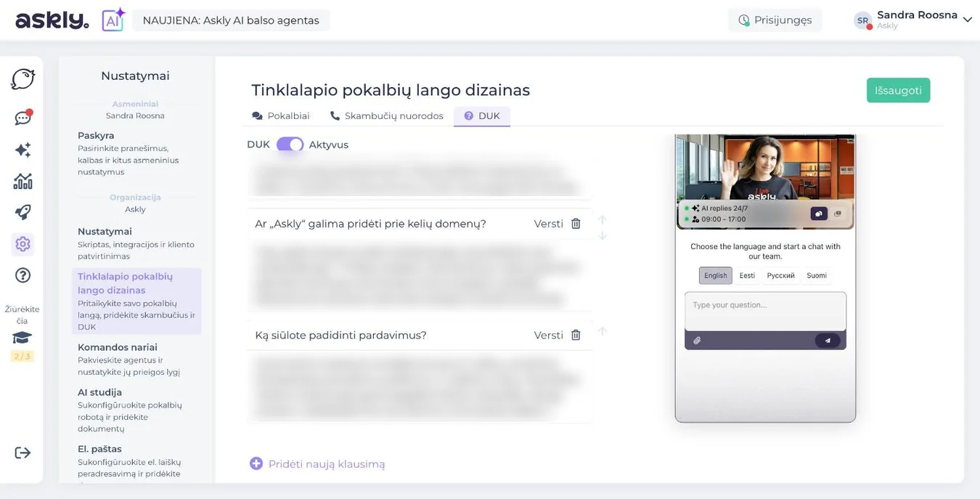Open Paskyra settings menu item
980x499 pixels.
(x=136, y=153)
